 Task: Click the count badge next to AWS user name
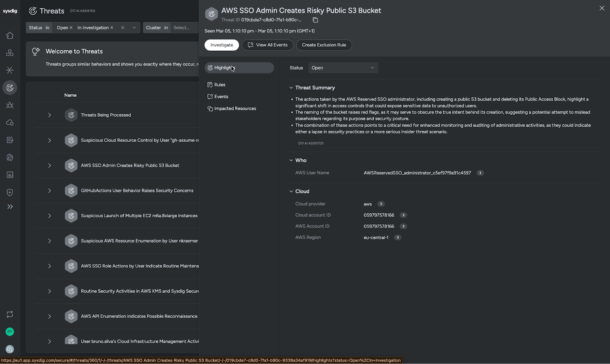(x=480, y=173)
